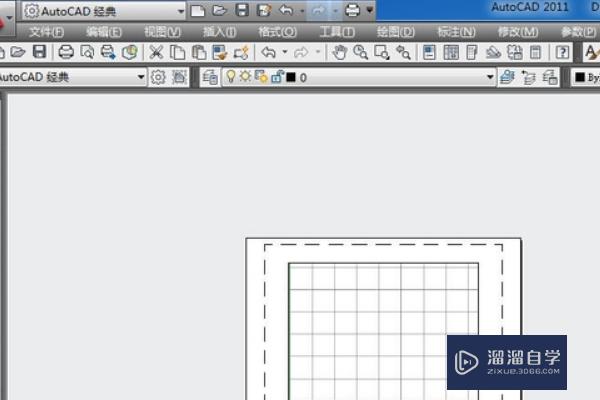The width and height of the screenshot is (600, 400).
Task: Click the Plot icon in standard toolbar
Action: tap(66, 52)
